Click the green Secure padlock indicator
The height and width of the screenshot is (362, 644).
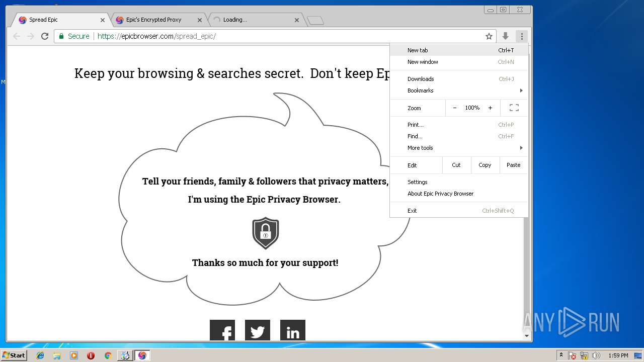pos(74,36)
